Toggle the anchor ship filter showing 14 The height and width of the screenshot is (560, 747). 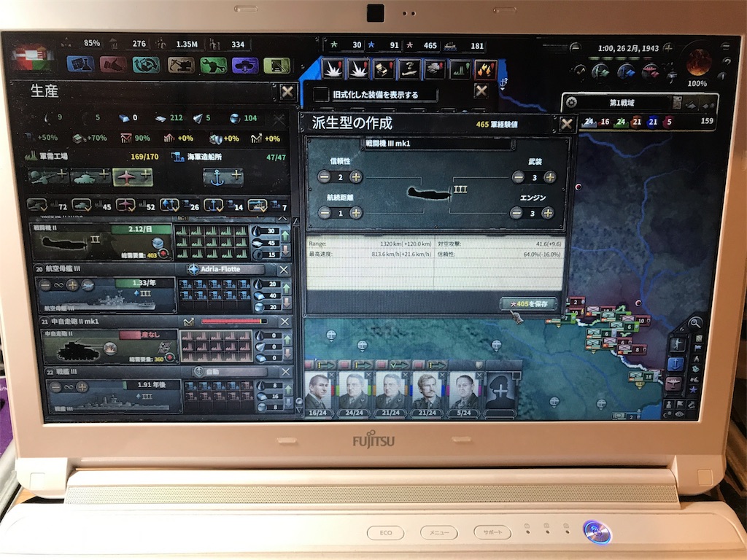tap(214, 205)
